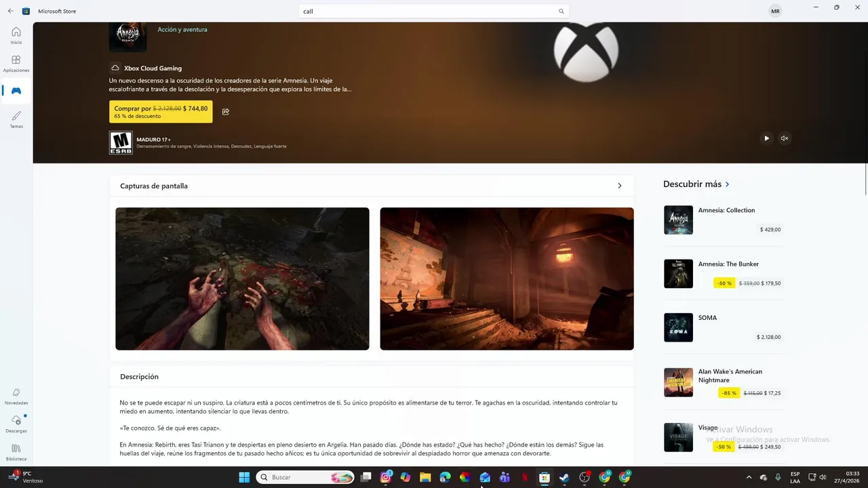Click the ESRB Maduro rating badge

pyautogui.click(x=121, y=142)
